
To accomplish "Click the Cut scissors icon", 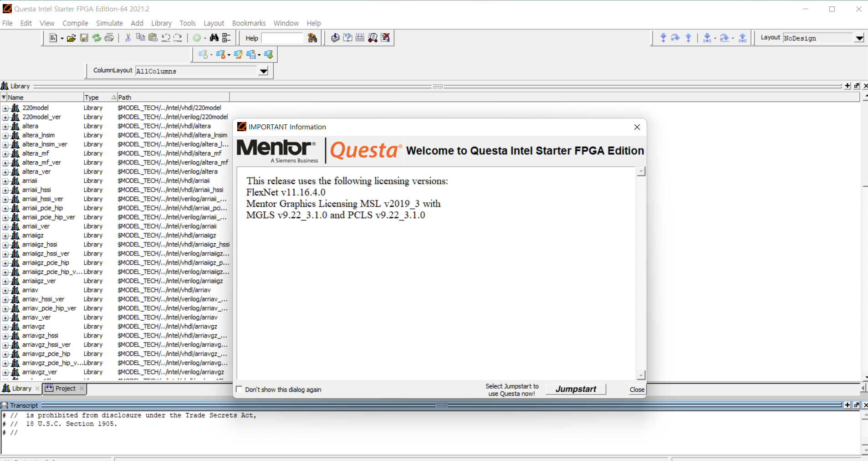I will pos(128,38).
